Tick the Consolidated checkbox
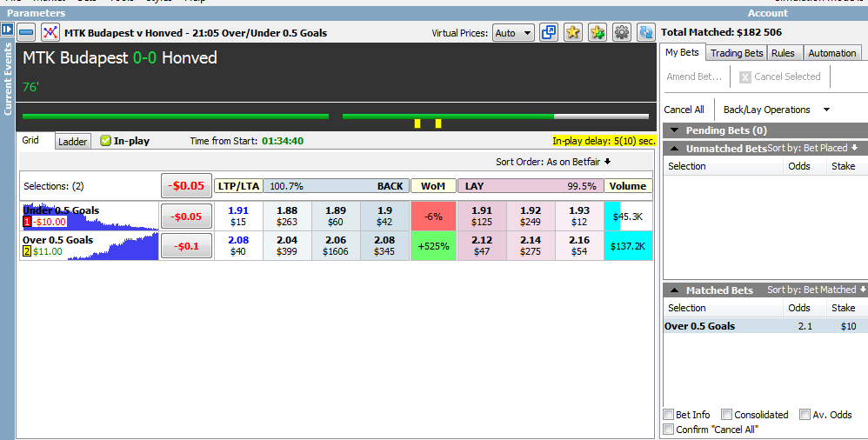 pyautogui.click(x=727, y=415)
